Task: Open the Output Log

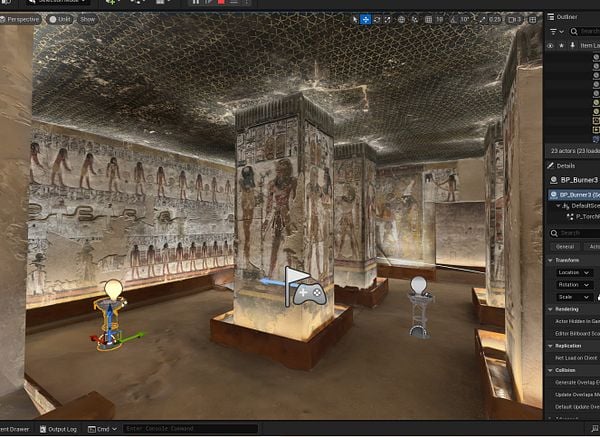Action: pyautogui.click(x=59, y=429)
